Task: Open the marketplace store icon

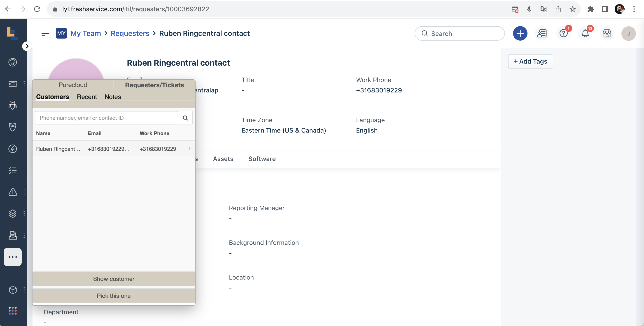Action: coord(607,33)
